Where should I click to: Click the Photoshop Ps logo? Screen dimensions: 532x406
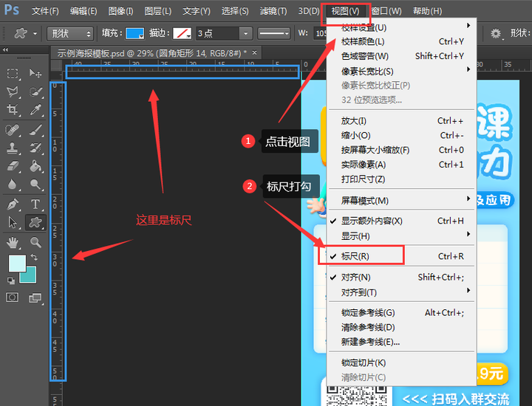[x=12, y=10]
